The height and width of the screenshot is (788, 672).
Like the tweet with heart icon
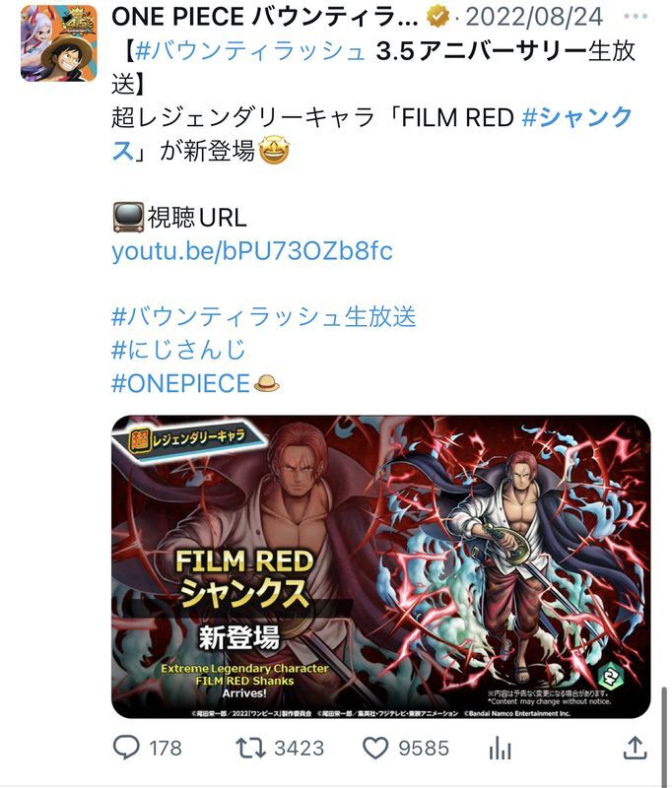tap(375, 748)
